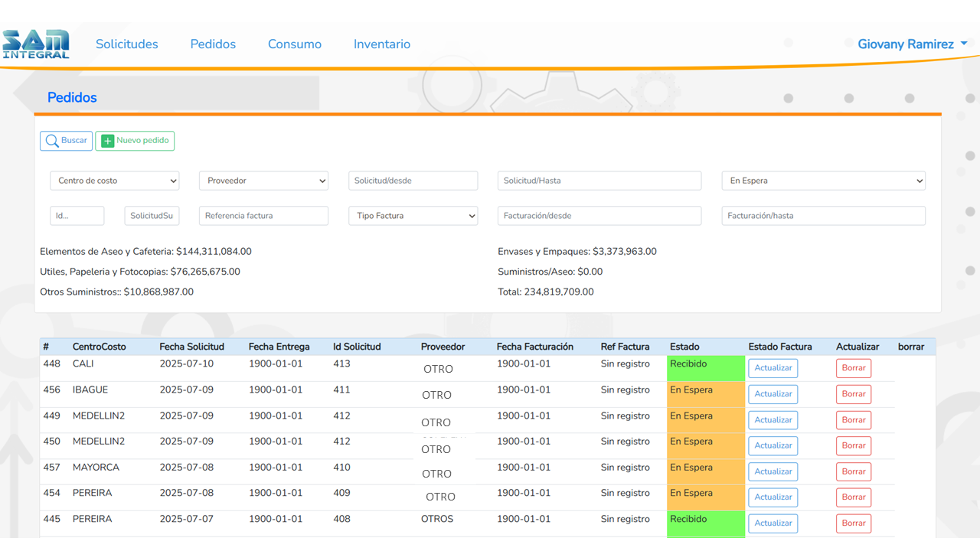The image size is (980, 551).
Task: Expand the Centro de costo dropdown
Action: click(x=115, y=181)
